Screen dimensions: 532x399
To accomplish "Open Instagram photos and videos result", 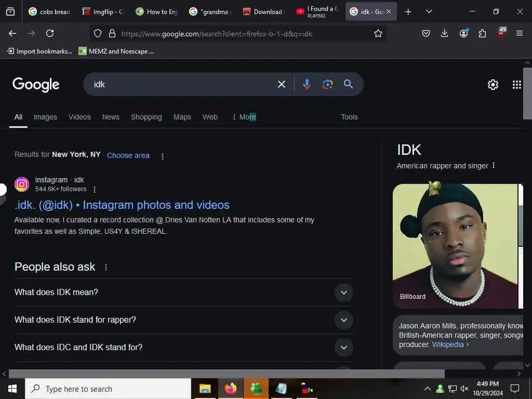I will 122,205.
